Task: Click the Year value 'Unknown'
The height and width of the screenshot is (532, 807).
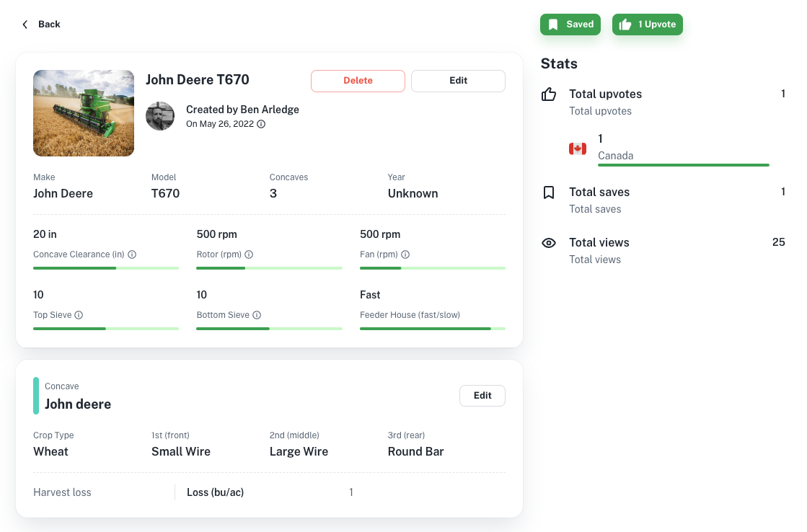Action: pos(413,193)
